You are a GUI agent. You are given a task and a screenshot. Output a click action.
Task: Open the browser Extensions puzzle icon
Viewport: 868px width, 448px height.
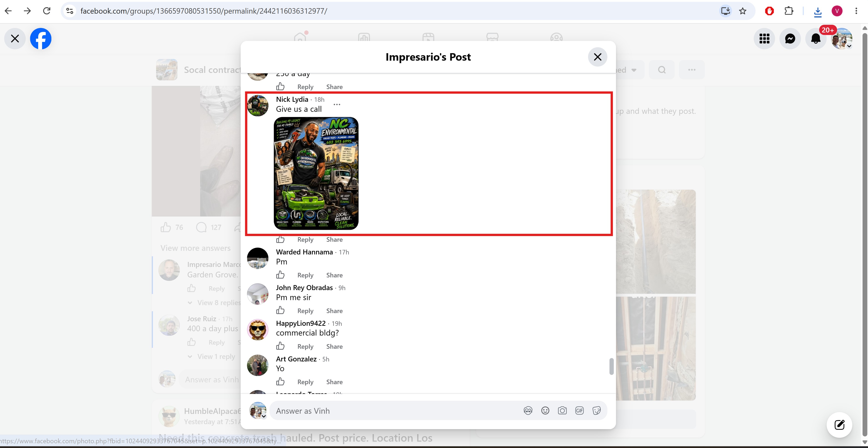click(789, 11)
